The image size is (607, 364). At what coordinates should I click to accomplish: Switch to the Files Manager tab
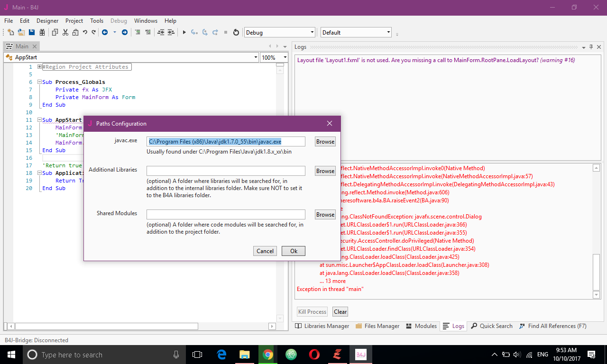tap(377, 326)
